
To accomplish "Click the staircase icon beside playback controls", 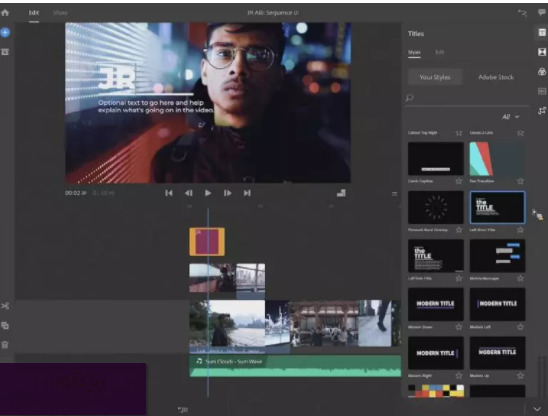I will click(x=341, y=193).
